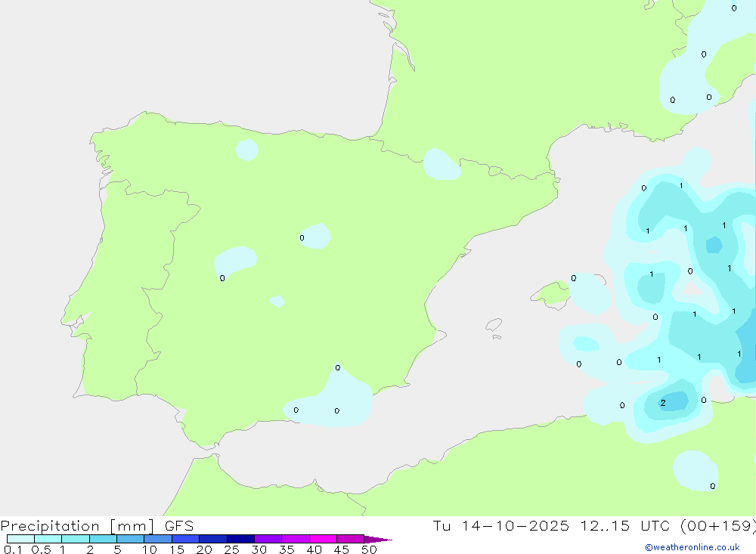This screenshot has height=554, width=756.
Task: Click the "40" legend scale label
Action: [x=314, y=549]
